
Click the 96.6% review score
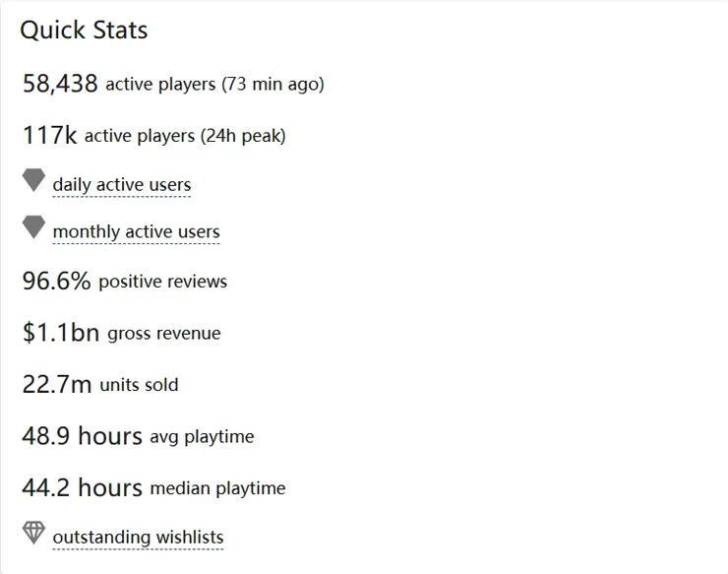coord(56,281)
